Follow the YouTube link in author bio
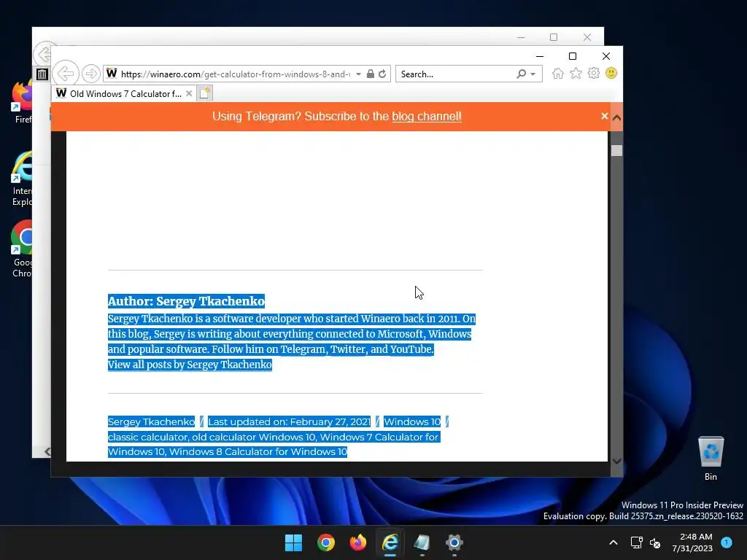747x560 pixels. pyautogui.click(x=411, y=349)
